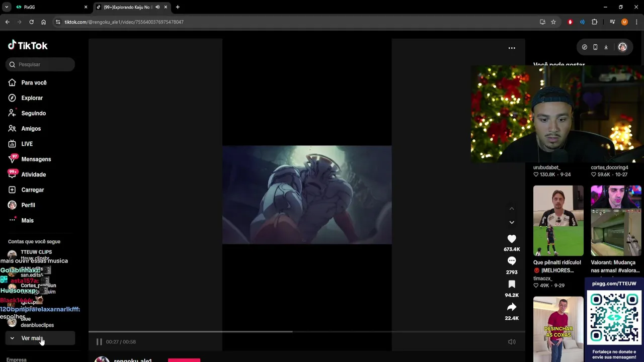Image resolution: width=644 pixels, height=362 pixels.
Task: Open the Valorant Mudança nas armas thumbnail
Action: (616, 221)
